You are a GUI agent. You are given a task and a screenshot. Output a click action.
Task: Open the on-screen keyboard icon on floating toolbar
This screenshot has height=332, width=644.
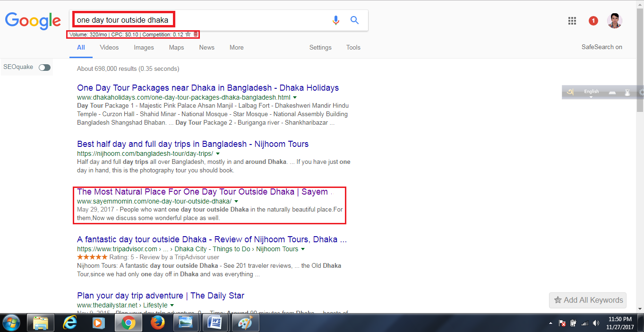pyautogui.click(x=612, y=92)
